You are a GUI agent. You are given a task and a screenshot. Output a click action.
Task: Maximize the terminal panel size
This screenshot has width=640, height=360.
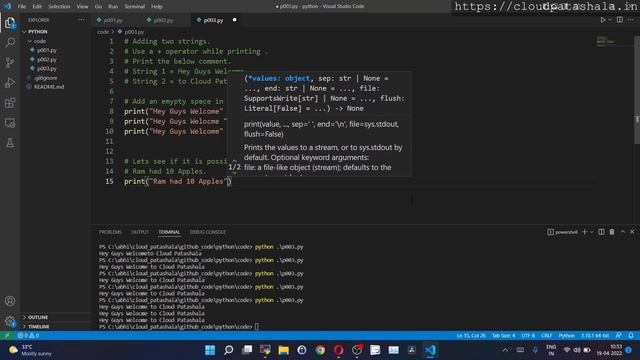[623, 232]
